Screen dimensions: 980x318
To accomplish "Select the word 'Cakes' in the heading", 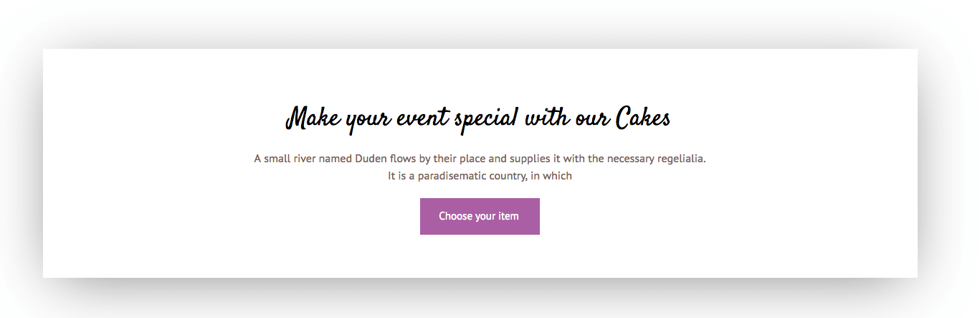I will tap(643, 118).
